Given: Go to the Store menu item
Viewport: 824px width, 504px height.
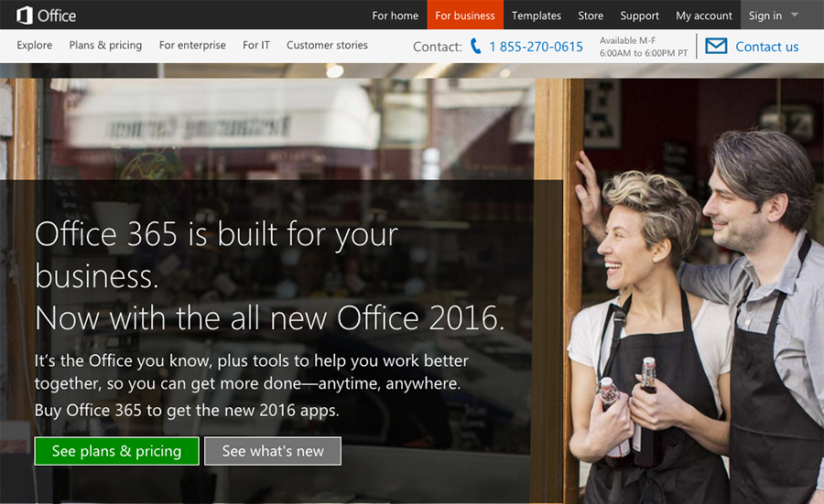Looking at the screenshot, I should [591, 16].
